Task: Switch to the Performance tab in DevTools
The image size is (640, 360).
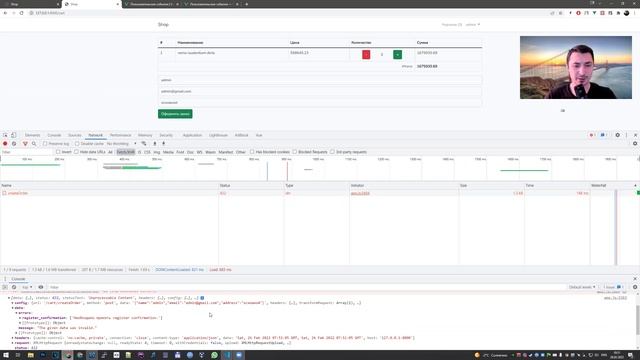Action: point(120,135)
